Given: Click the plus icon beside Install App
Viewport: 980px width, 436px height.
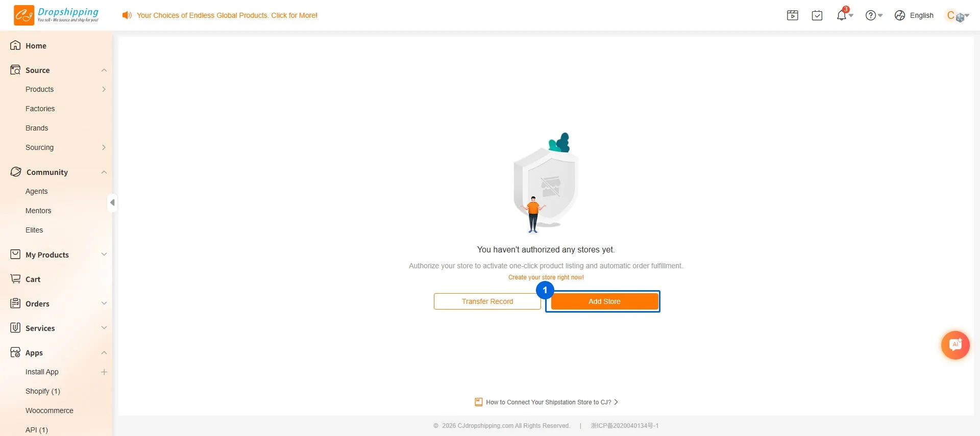Looking at the screenshot, I should [104, 372].
